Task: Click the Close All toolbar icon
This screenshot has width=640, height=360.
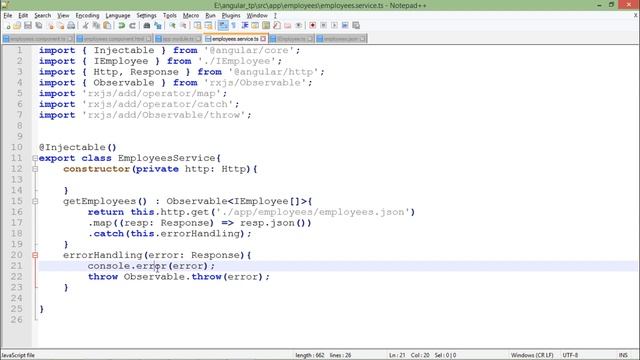Action: click(x=61, y=25)
